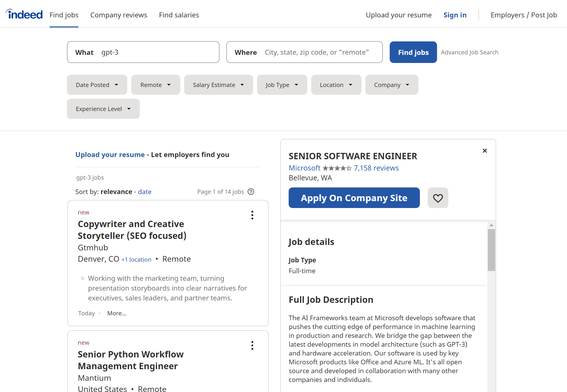Click 'gpt-3 jobs' heading text
567x392 pixels.
click(x=90, y=178)
